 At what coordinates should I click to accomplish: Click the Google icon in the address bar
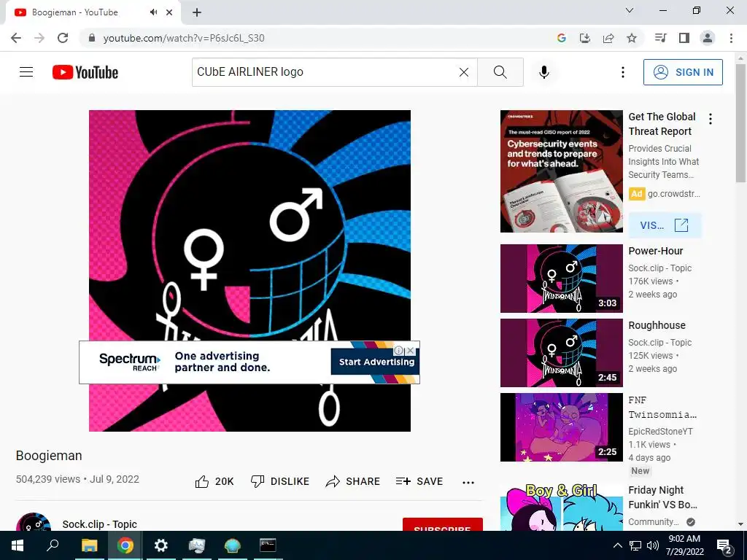[562, 38]
